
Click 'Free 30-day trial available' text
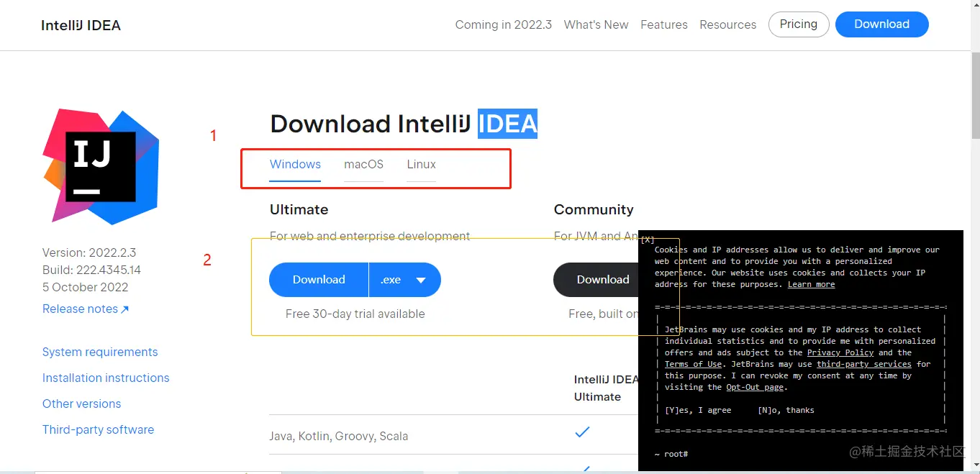[355, 314]
